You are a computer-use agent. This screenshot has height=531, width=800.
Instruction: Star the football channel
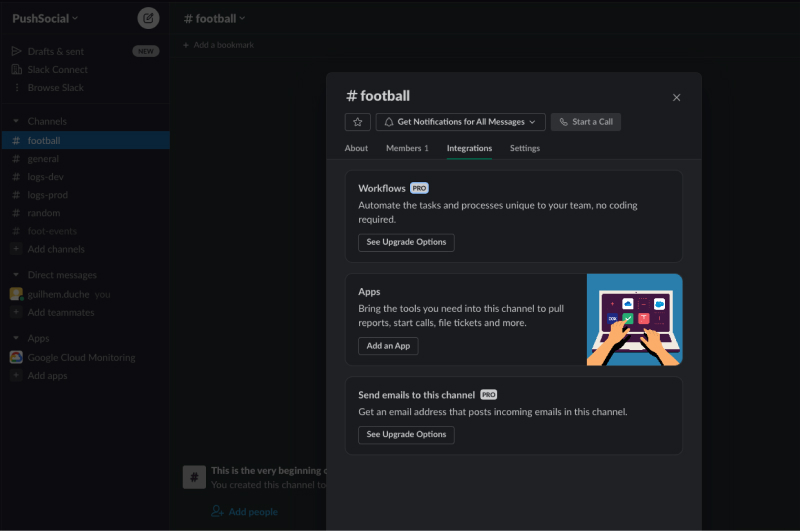pos(358,122)
